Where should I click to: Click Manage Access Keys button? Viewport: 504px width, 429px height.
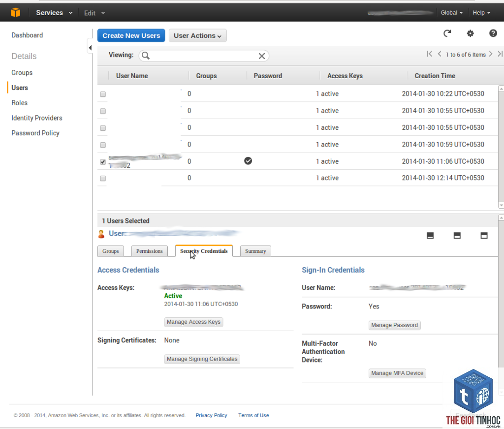[193, 322]
